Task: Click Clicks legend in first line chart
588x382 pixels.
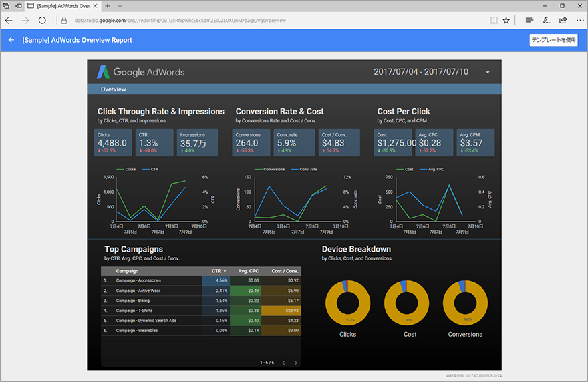Action: coord(126,170)
